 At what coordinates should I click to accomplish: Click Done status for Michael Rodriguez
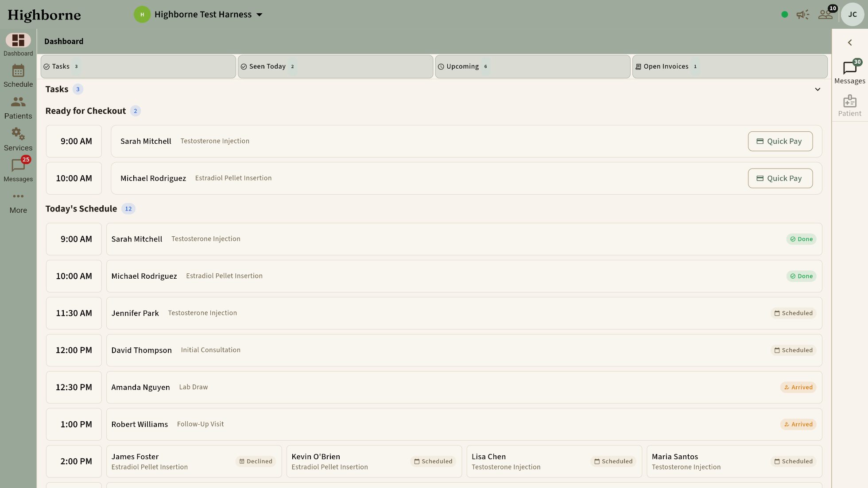pyautogui.click(x=801, y=276)
